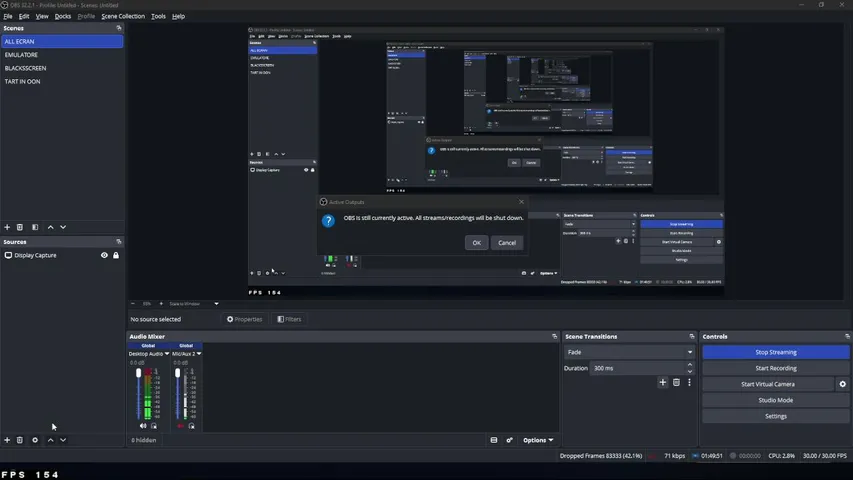The width and height of the screenshot is (853, 480).
Task: Select the ALL ECRAN scene
Action: coord(62,41)
